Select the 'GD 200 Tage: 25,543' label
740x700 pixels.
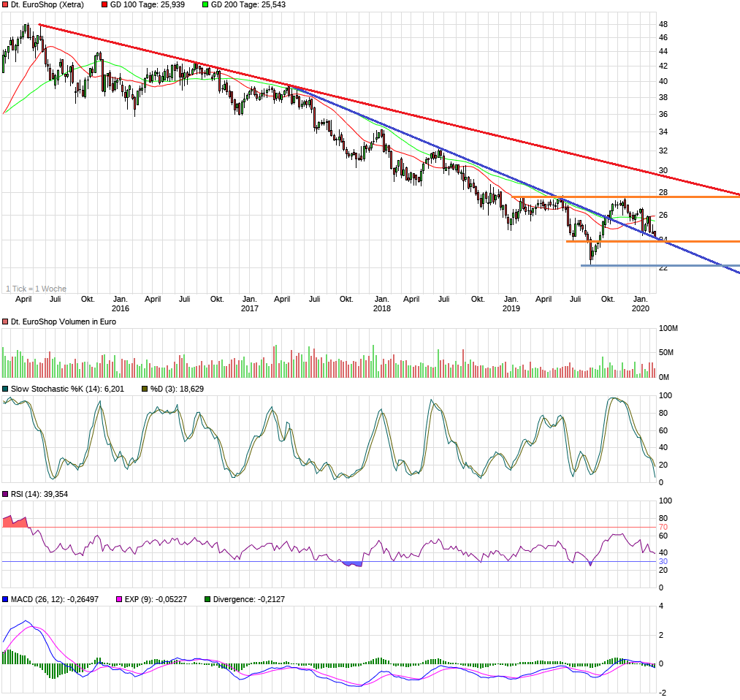click(x=248, y=4)
